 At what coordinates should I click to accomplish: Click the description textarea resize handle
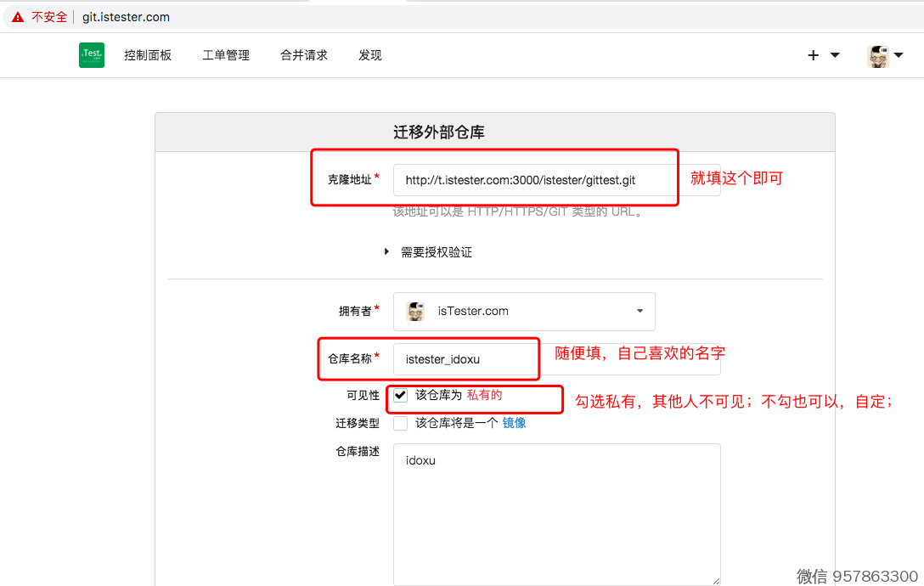pos(715,580)
